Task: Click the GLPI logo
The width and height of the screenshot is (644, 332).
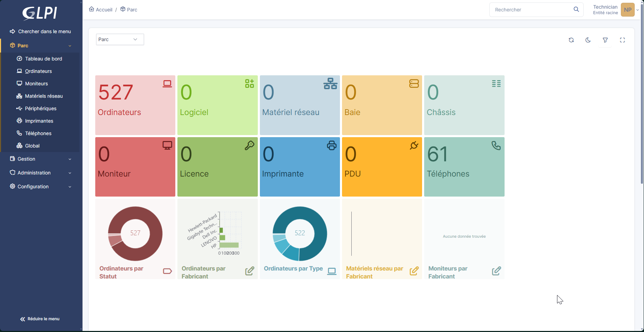Action: point(40,13)
